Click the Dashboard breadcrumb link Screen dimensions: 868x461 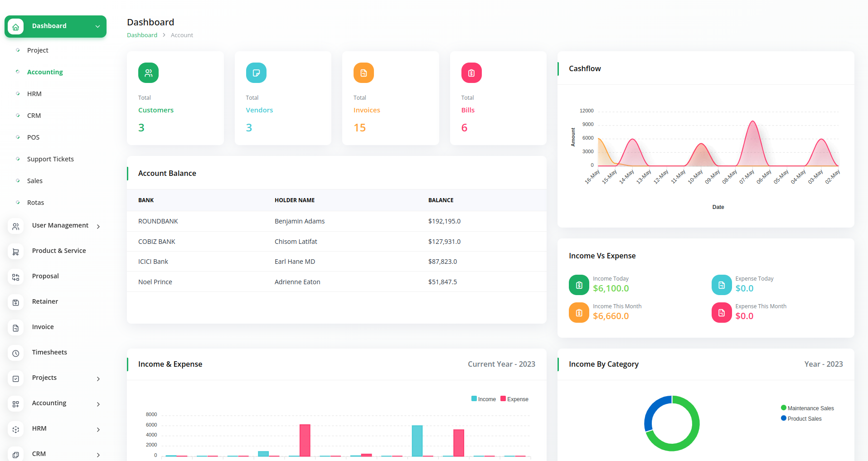[x=142, y=35]
